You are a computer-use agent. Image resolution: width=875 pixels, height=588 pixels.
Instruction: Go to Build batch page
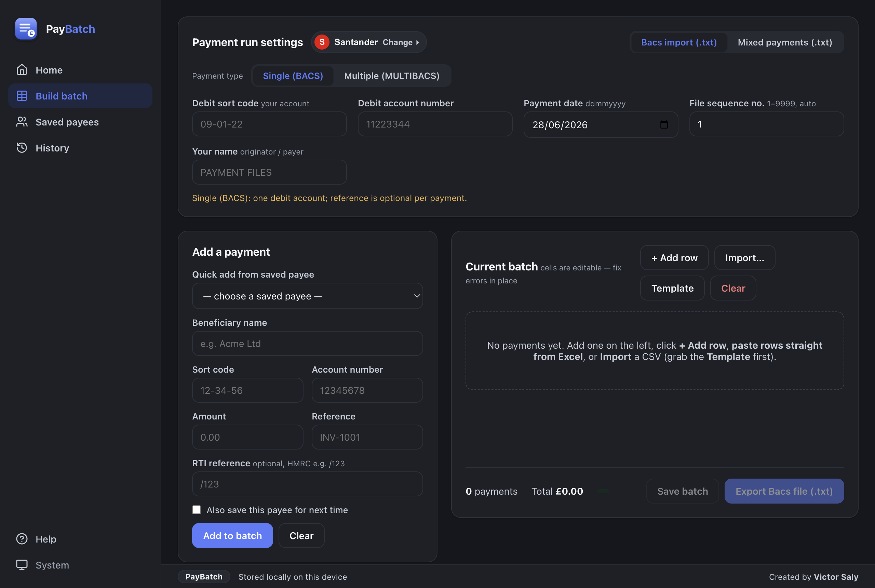click(x=80, y=96)
